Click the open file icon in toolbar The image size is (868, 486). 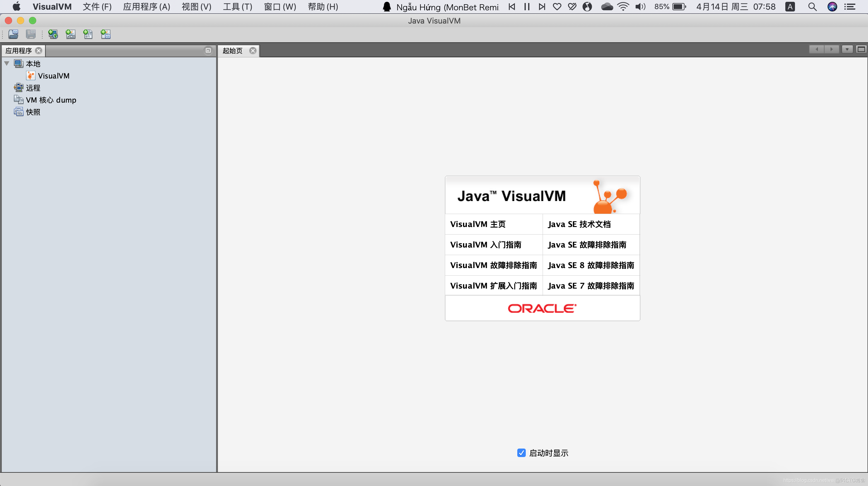(12, 34)
